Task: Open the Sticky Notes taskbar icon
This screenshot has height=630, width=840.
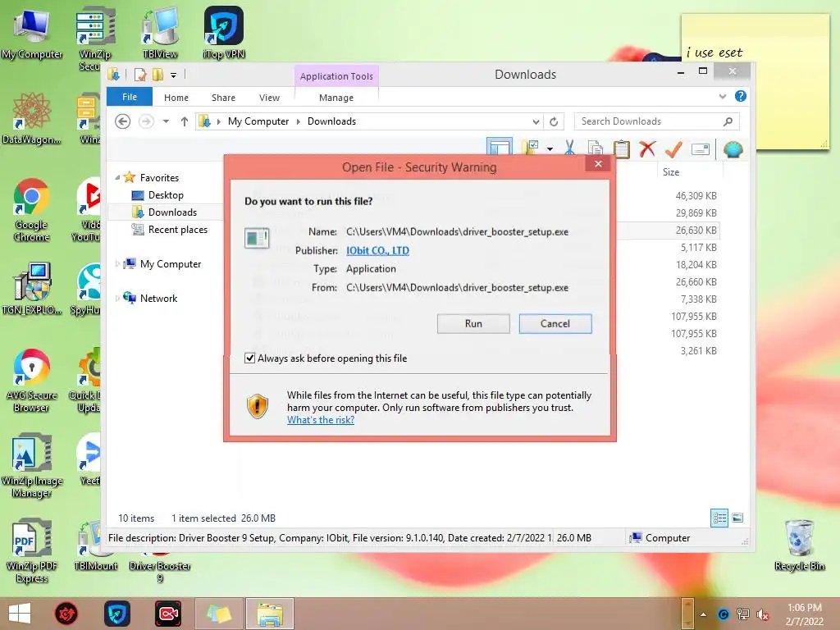Action: coord(218,614)
